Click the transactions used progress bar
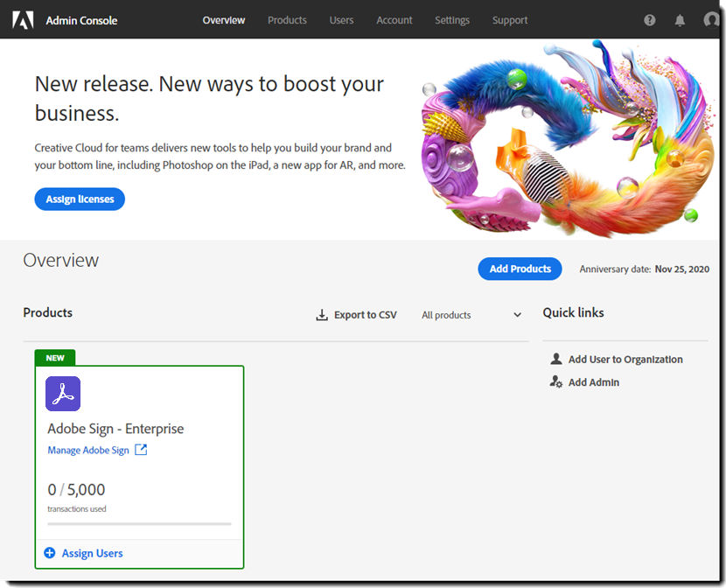This screenshot has width=726, height=588. click(139, 524)
